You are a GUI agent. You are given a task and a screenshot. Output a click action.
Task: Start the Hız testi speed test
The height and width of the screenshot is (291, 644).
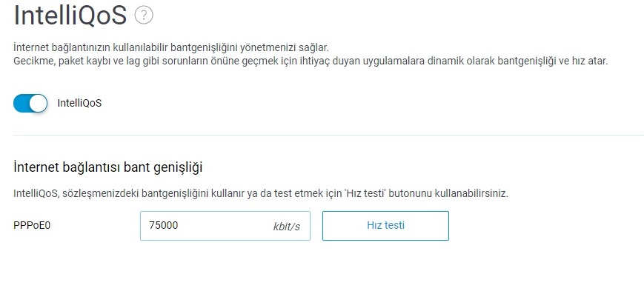(x=385, y=225)
